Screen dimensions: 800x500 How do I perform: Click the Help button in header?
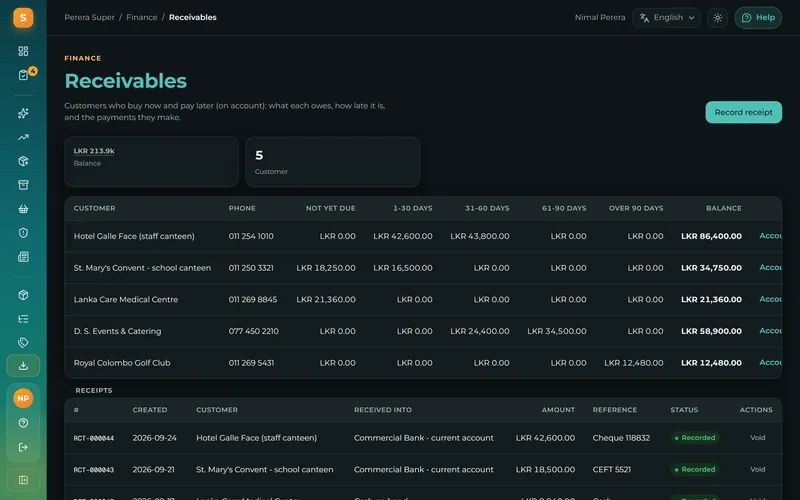click(x=758, y=18)
